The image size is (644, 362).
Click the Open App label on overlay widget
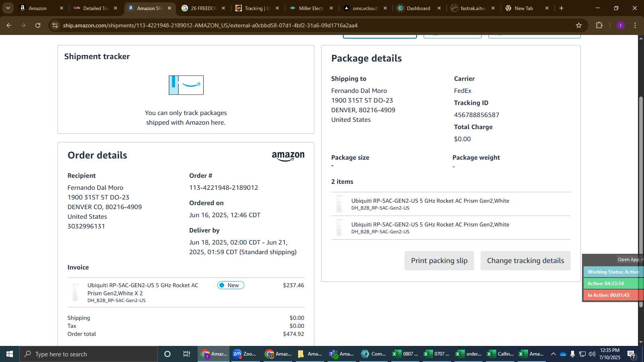[628, 259]
